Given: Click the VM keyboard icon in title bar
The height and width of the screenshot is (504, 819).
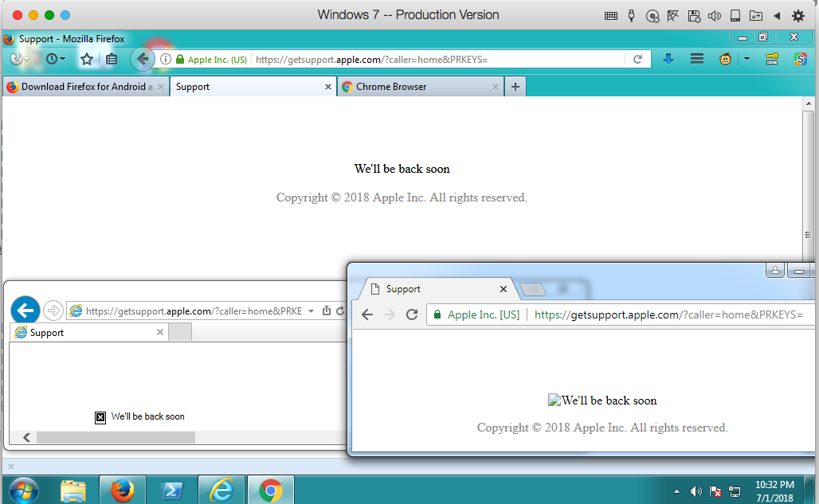Looking at the screenshot, I should coord(610,16).
